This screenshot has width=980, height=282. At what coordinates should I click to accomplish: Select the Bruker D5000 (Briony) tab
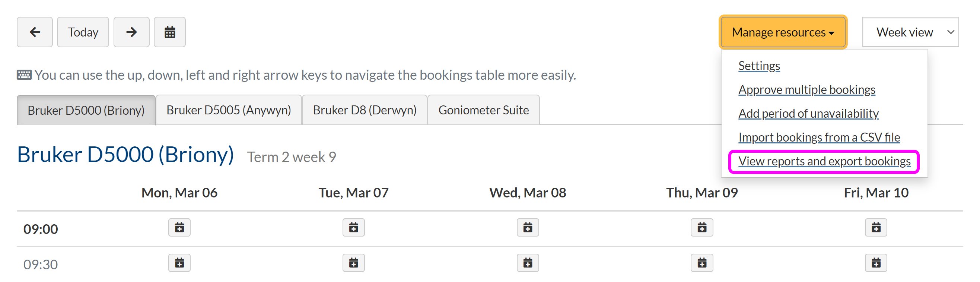86,110
